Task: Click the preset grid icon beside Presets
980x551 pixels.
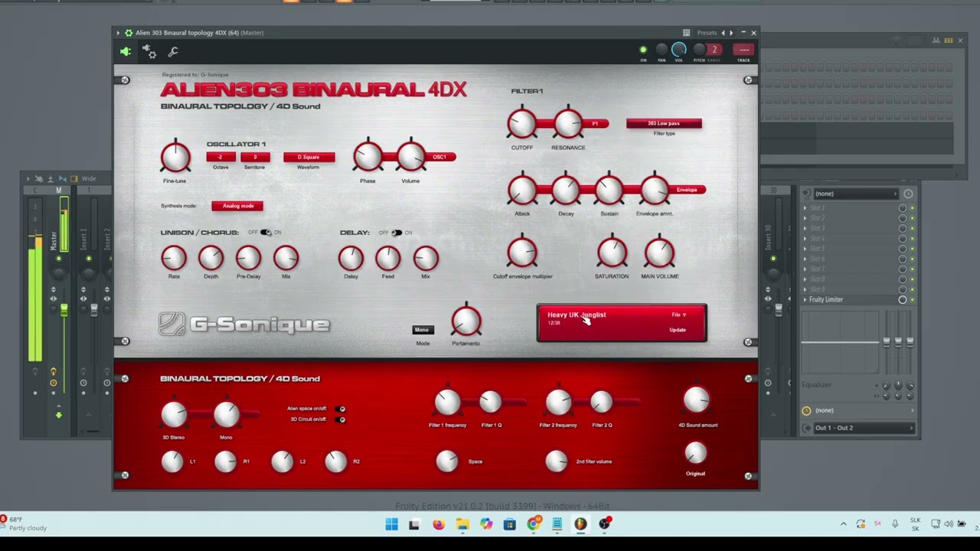Action: (686, 33)
